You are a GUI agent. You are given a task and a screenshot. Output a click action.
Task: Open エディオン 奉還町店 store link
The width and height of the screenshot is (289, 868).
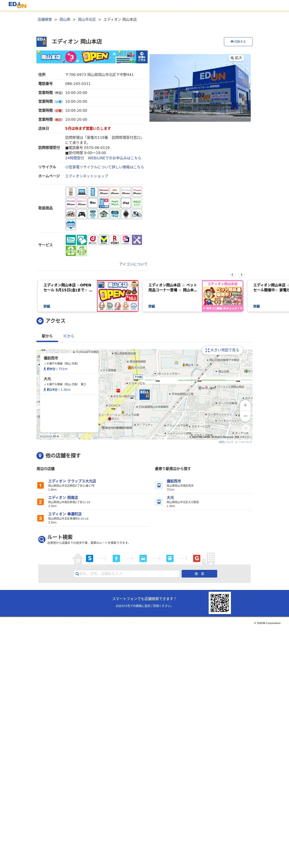point(65,514)
